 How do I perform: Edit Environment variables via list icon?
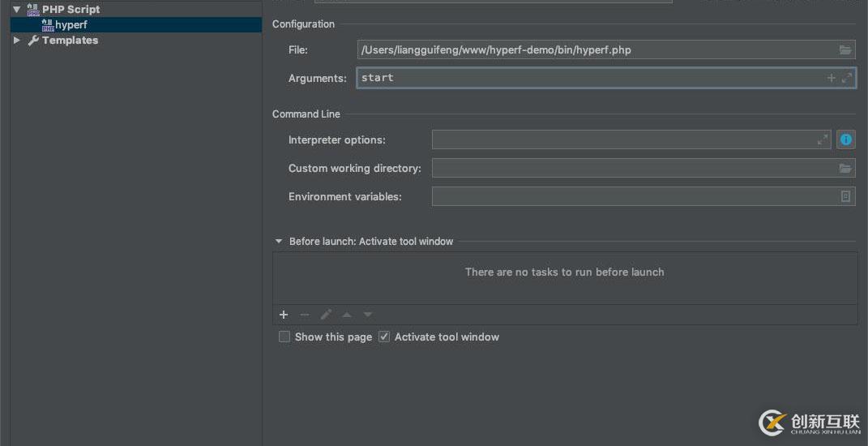coord(845,196)
